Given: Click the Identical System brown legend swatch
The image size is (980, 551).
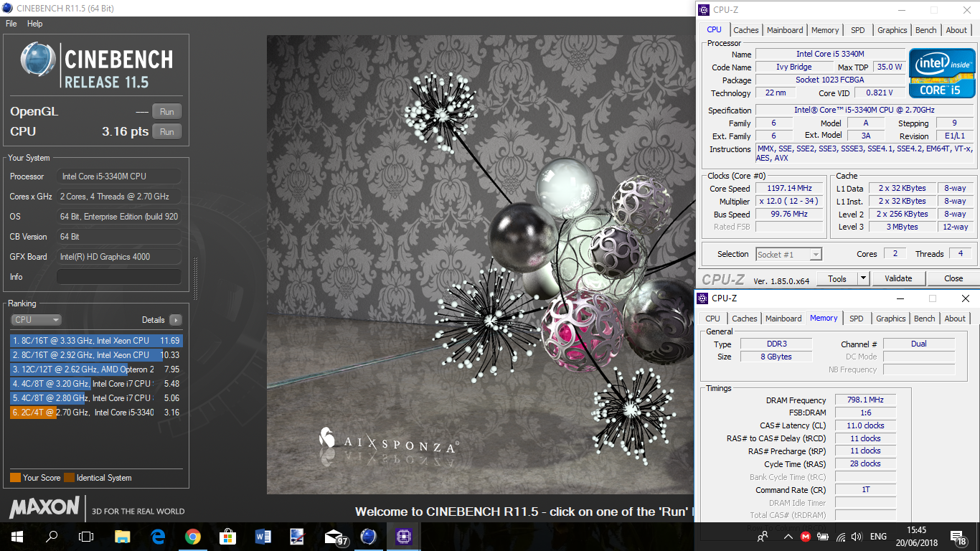Looking at the screenshot, I should 69,478.
